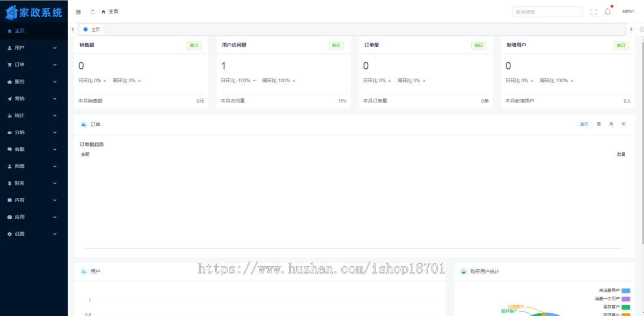Click the 营销 paper-plane icon in sidebar

point(10,98)
